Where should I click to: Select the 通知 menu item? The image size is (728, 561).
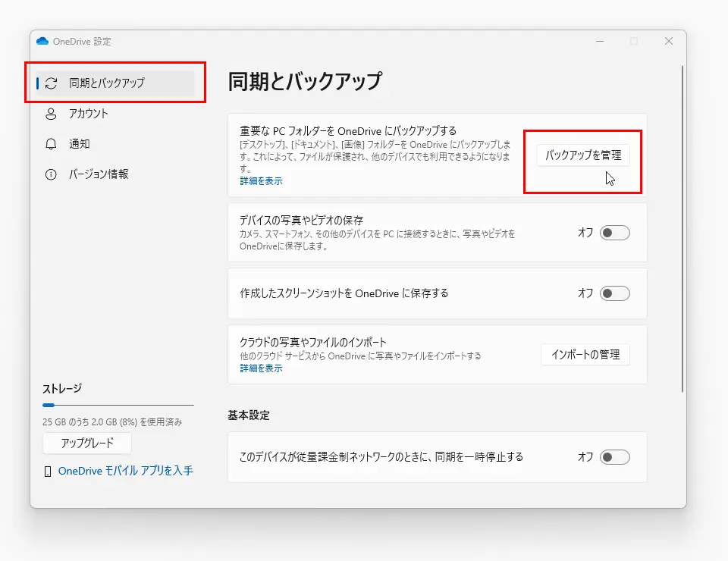pyautogui.click(x=80, y=144)
